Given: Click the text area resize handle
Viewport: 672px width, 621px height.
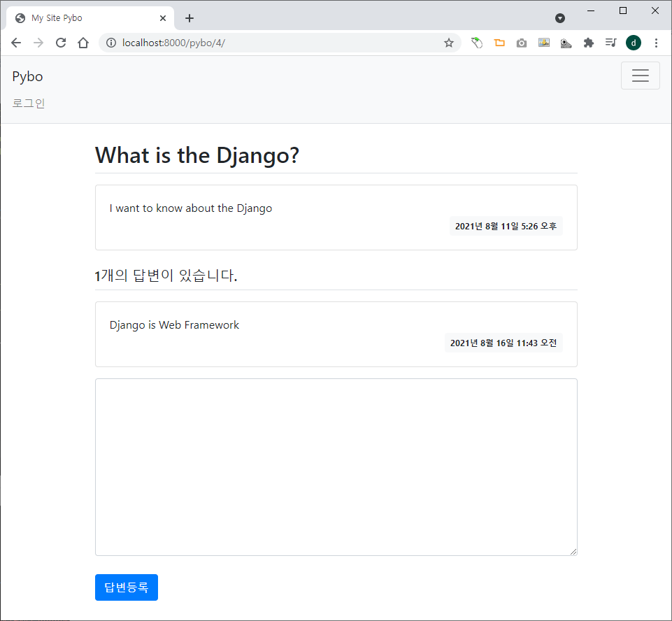Looking at the screenshot, I should click(x=573, y=552).
